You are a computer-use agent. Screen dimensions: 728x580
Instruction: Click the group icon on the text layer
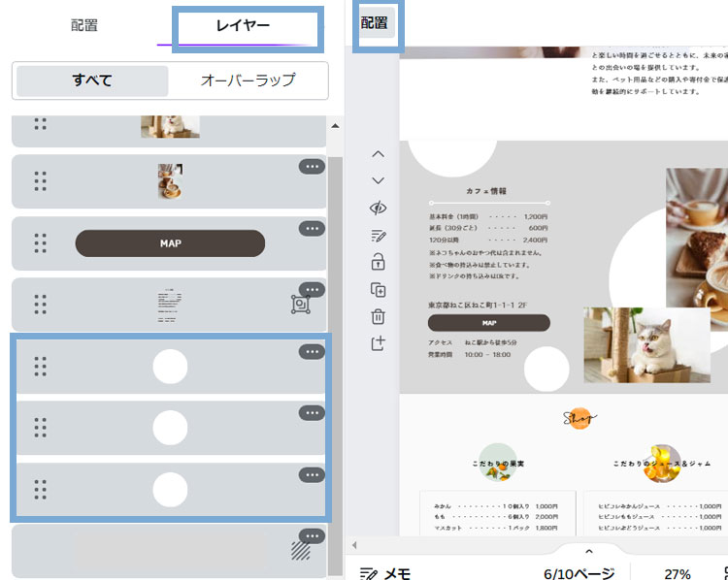(x=300, y=305)
